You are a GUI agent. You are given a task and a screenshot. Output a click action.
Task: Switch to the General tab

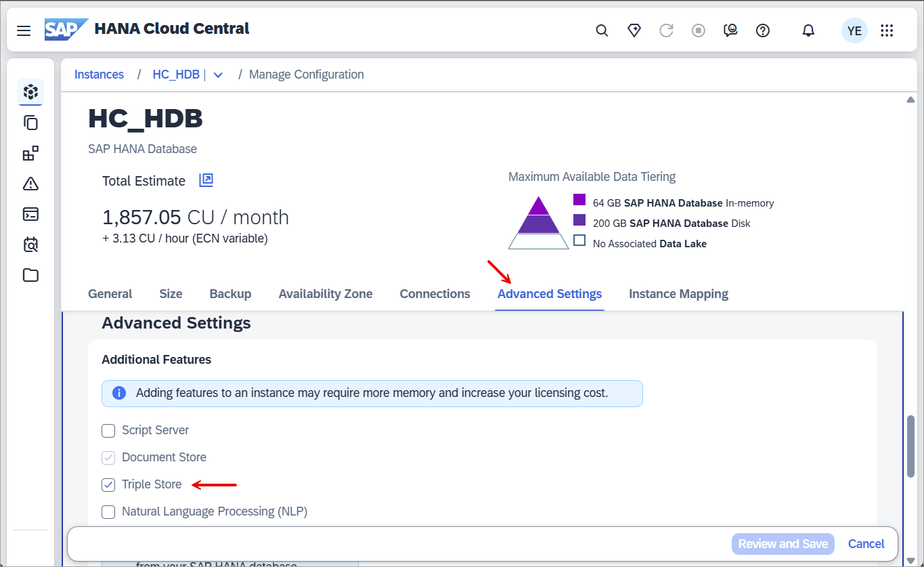coord(110,294)
